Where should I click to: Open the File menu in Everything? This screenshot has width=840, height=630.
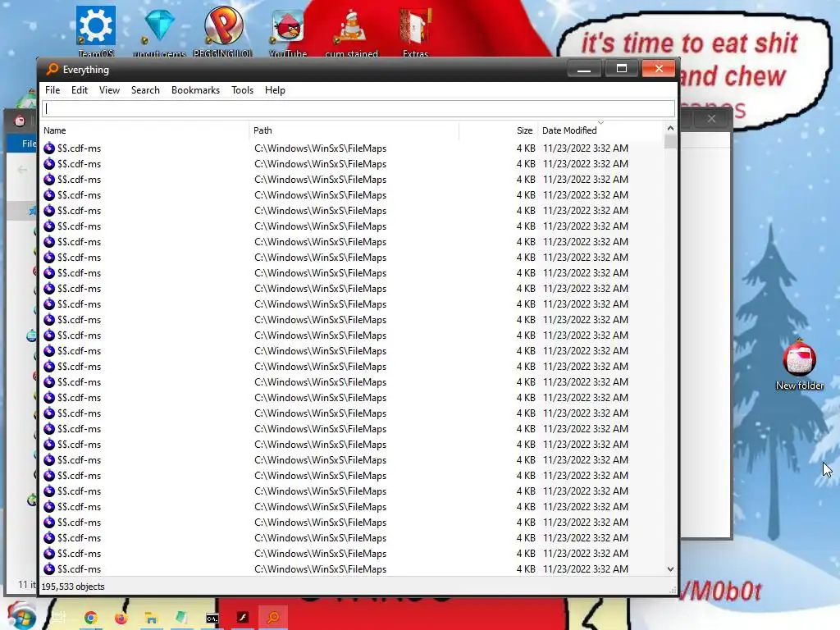coord(52,90)
